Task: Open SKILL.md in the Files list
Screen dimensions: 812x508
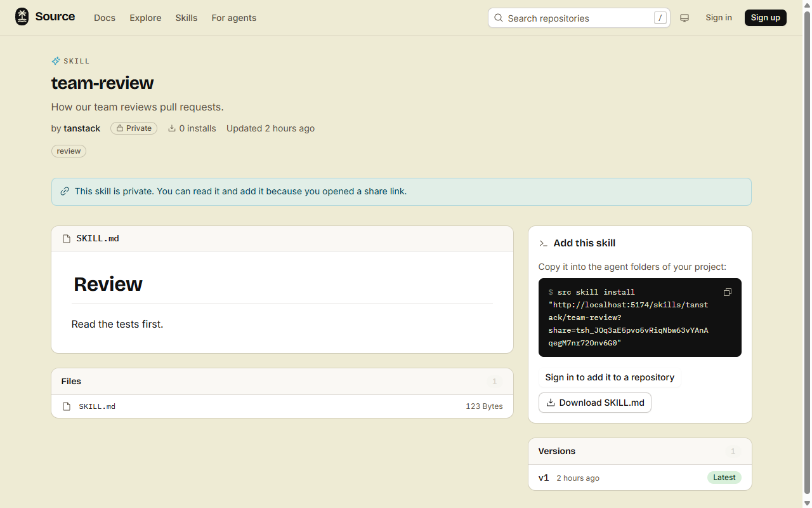Action: pyautogui.click(x=97, y=406)
